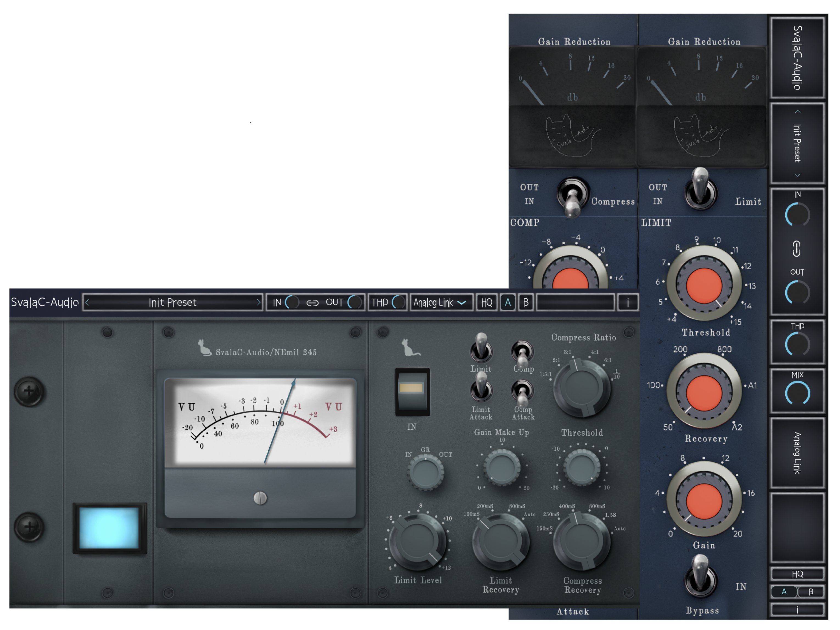Open the vertical Init Preset selector in the sidebar
The width and height of the screenshot is (840, 630).
click(797, 143)
